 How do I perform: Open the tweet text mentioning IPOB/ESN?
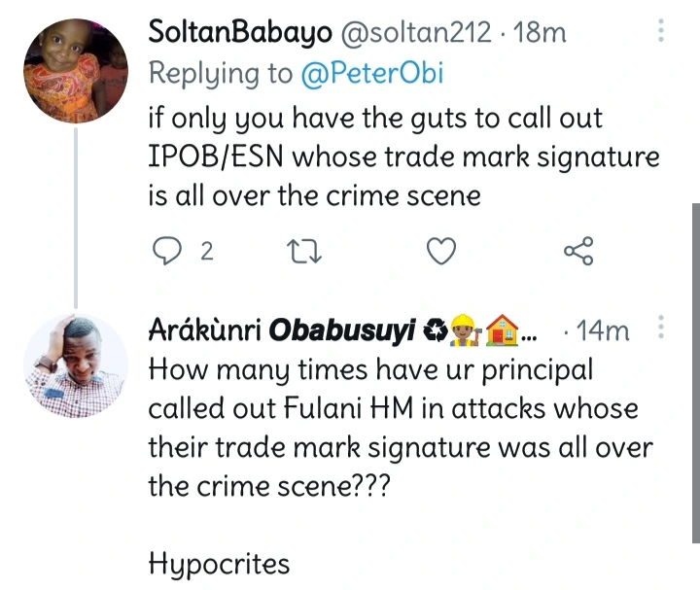click(x=403, y=156)
